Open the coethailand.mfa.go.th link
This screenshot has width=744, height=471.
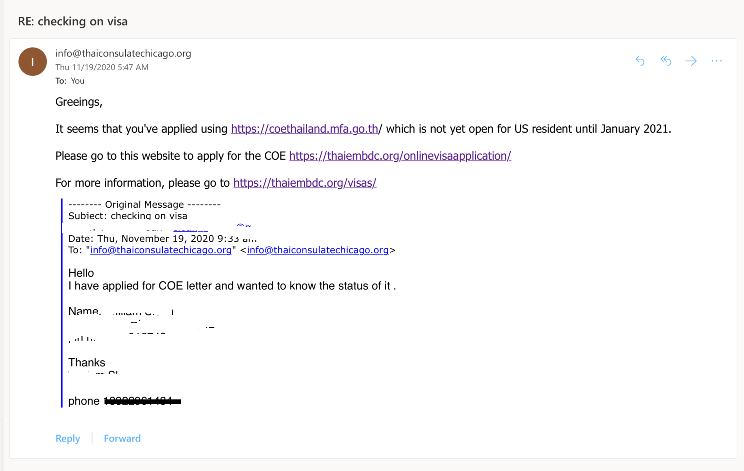(305, 129)
